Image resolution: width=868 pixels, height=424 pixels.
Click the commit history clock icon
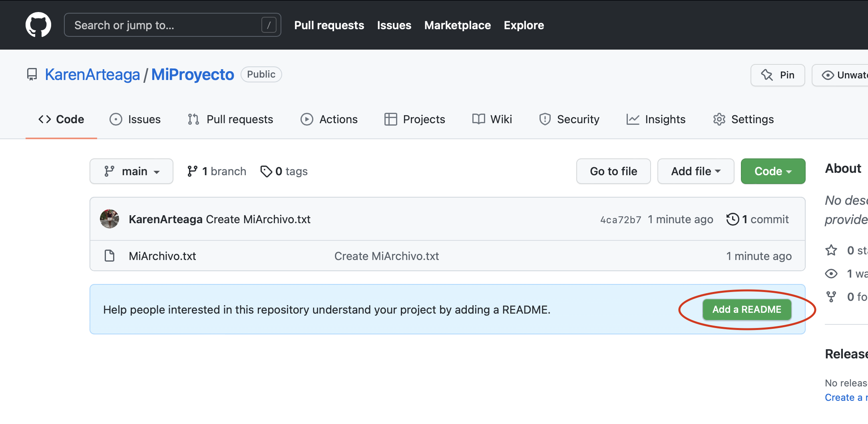click(x=733, y=219)
